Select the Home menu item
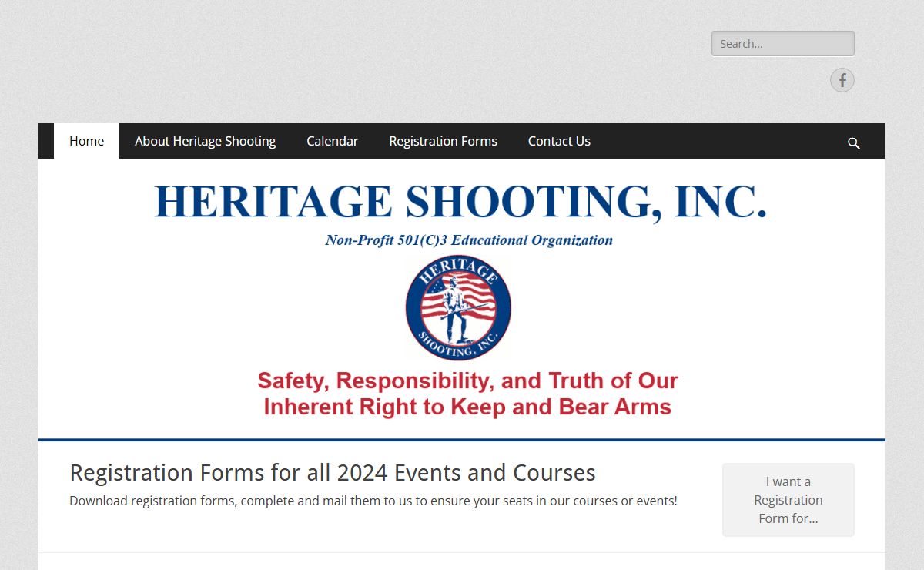Screen dimensions: 924x570 pos(86,141)
